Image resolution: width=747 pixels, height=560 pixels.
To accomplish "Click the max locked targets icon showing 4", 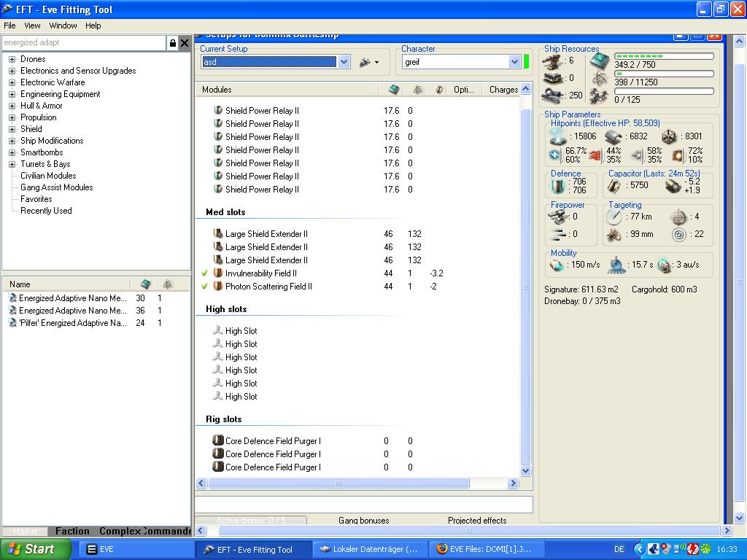I will click(x=678, y=217).
